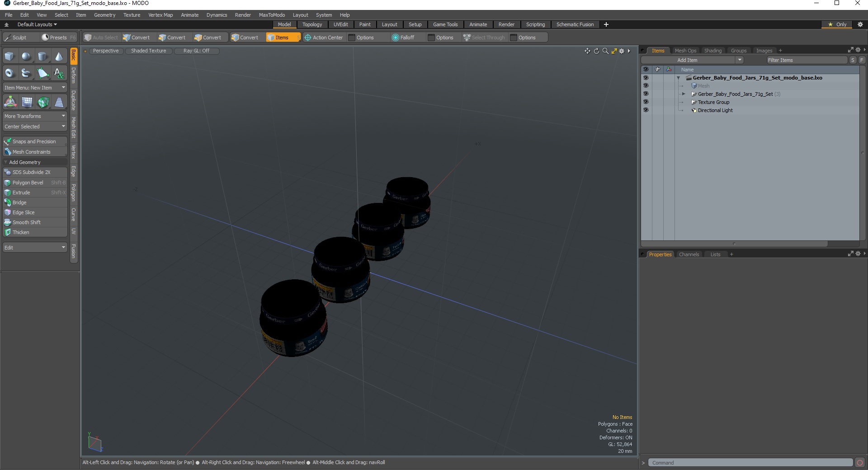Click viewport maximize icon
868x470 pixels.
[614, 51]
